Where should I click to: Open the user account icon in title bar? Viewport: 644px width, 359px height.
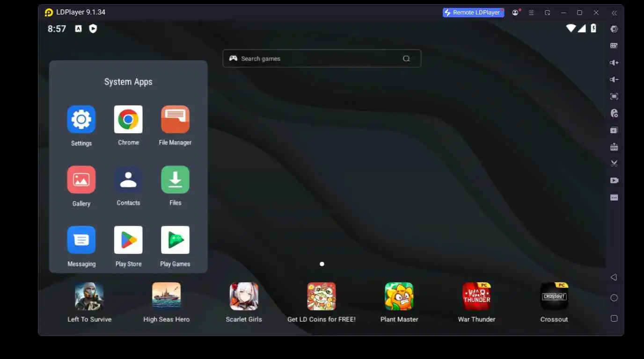tap(516, 13)
